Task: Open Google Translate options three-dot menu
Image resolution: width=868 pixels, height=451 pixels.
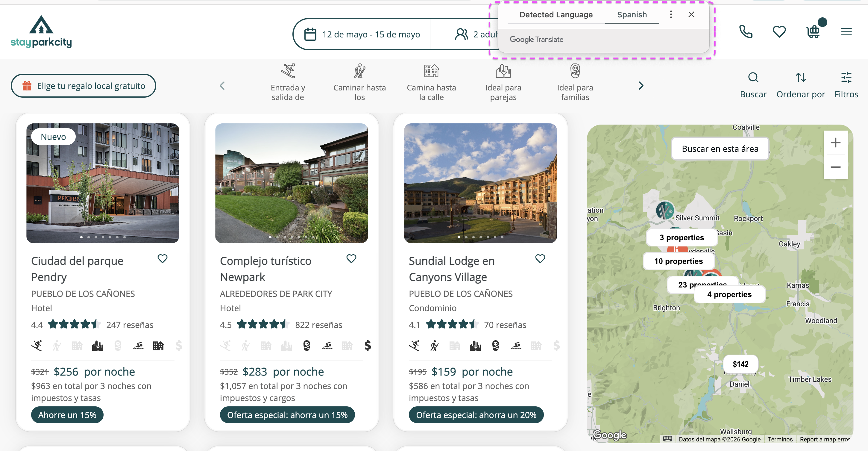Action: coord(670,14)
